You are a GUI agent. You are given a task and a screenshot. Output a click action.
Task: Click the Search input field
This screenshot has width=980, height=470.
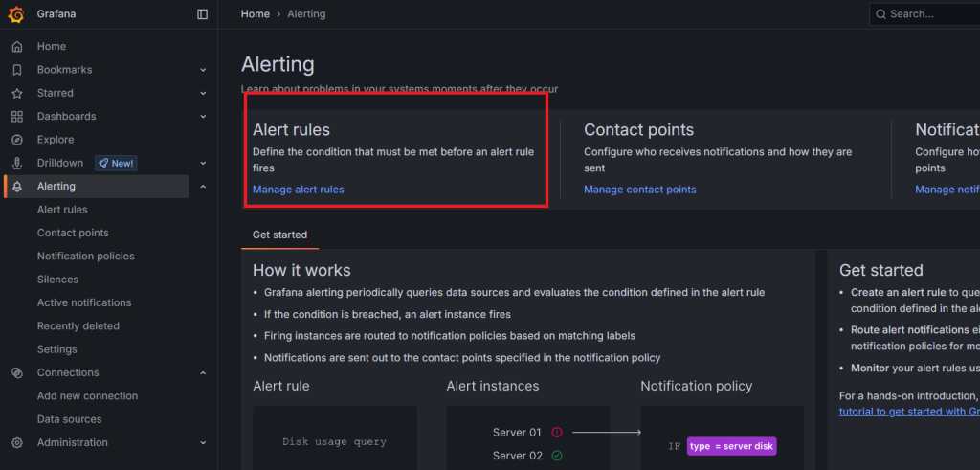click(924, 13)
